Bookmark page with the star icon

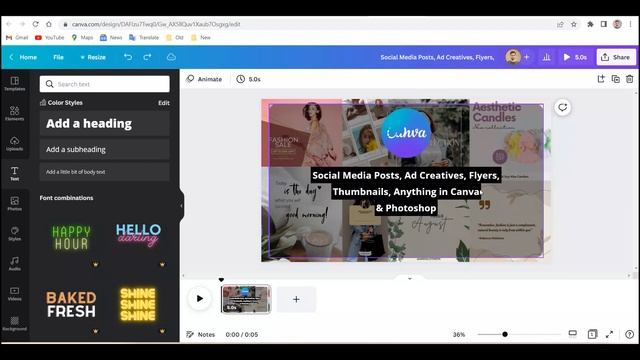(x=573, y=24)
